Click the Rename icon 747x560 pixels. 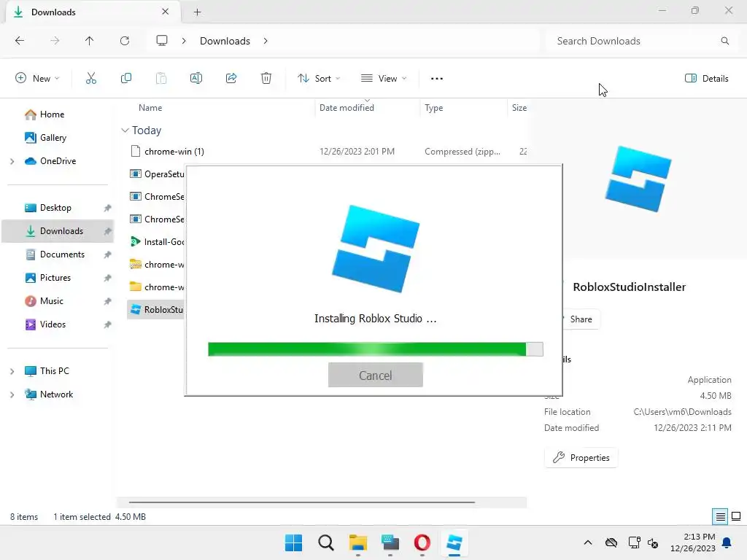[196, 78]
